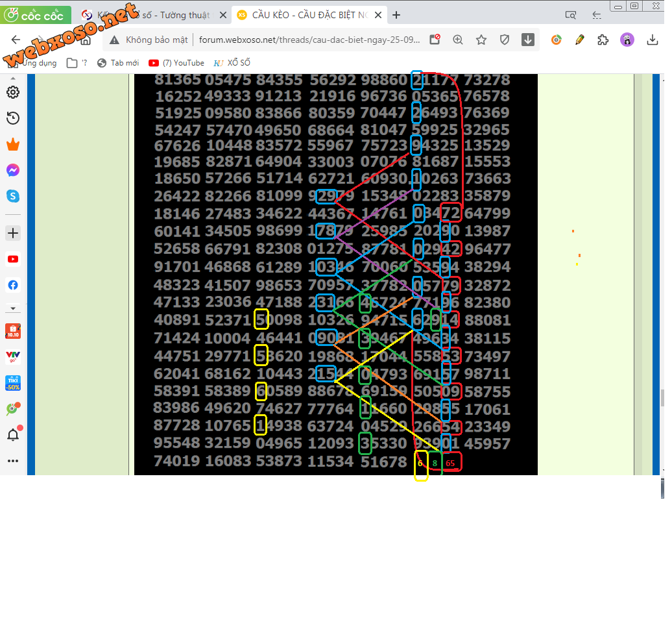This screenshot has height=618, width=672.
Task: Close the Tường thuật tab
Action: coord(223,15)
